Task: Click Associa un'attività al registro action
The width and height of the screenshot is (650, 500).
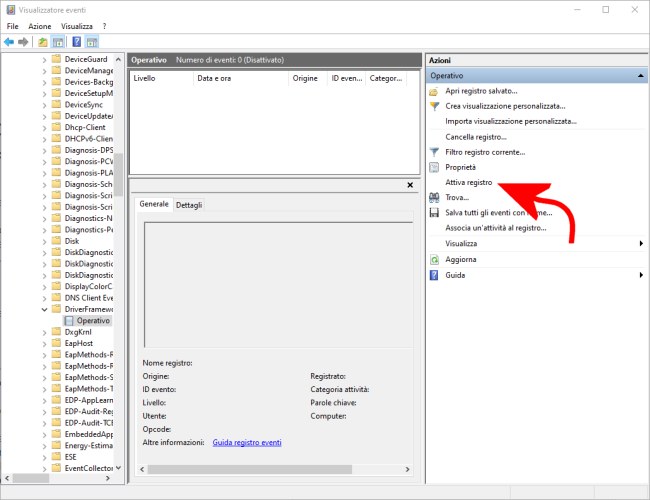Action: (496, 228)
